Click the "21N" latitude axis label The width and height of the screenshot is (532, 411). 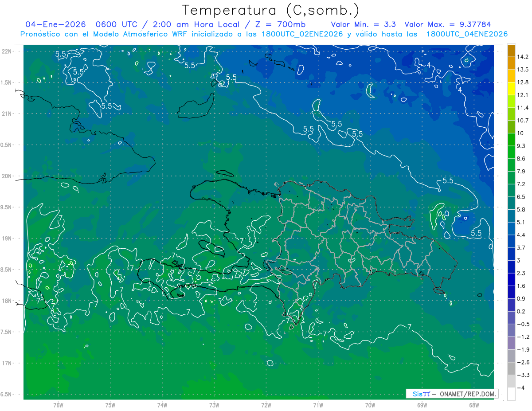pos(8,114)
